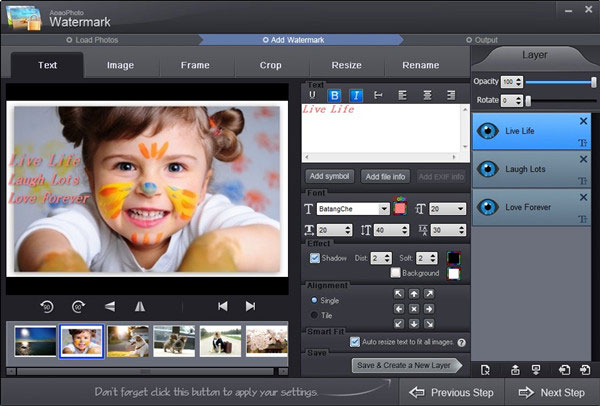This screenshot has height=406, width=600.
Task: Align watermark to bottom-right corner
Action: (429, 324)
